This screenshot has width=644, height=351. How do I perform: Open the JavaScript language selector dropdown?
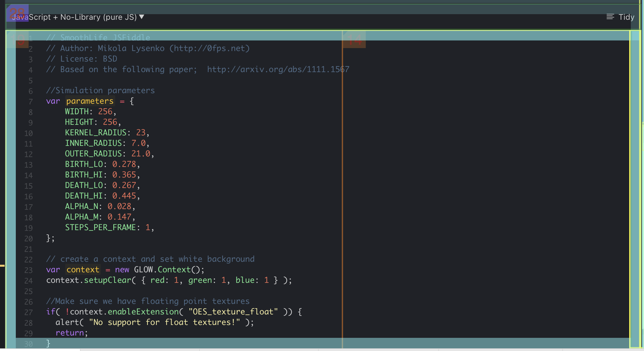coord(76,17)
